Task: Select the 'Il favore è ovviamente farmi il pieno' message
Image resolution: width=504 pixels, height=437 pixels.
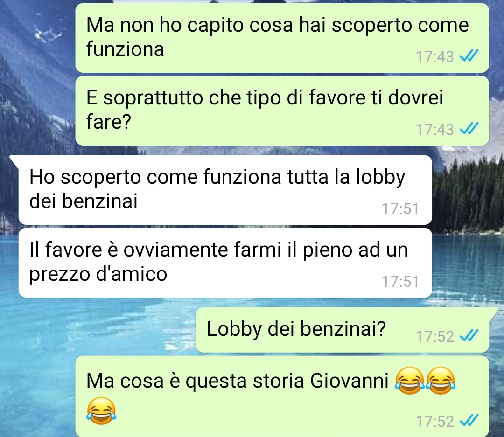Action: [x=225, y=263]
